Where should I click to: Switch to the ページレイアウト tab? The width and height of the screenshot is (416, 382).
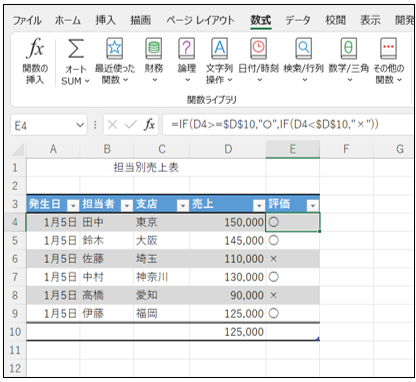(200, 21)
